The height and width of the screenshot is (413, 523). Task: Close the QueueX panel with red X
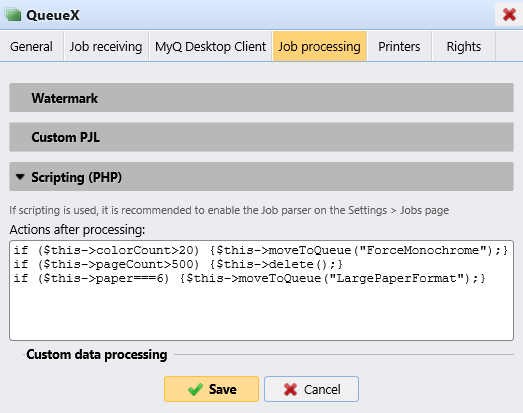coord(509,14)
